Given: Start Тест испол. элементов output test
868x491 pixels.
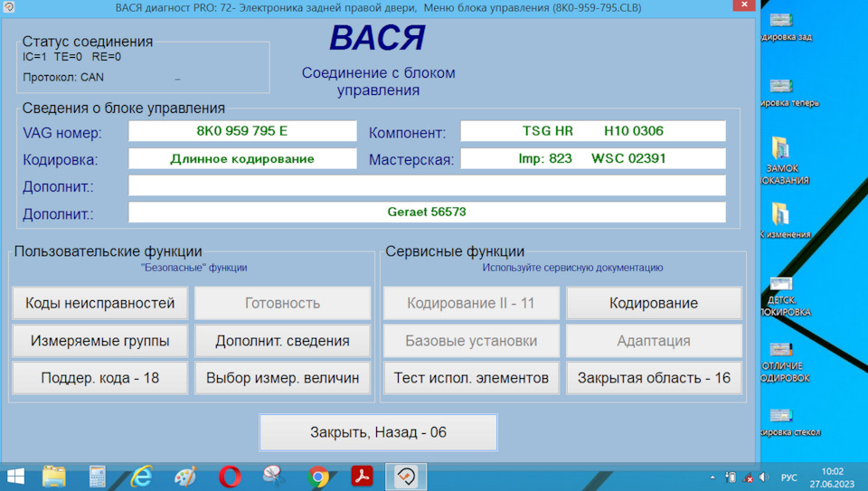Looking at the screenshot, I should pyautogui.click(x=471, y=378).
